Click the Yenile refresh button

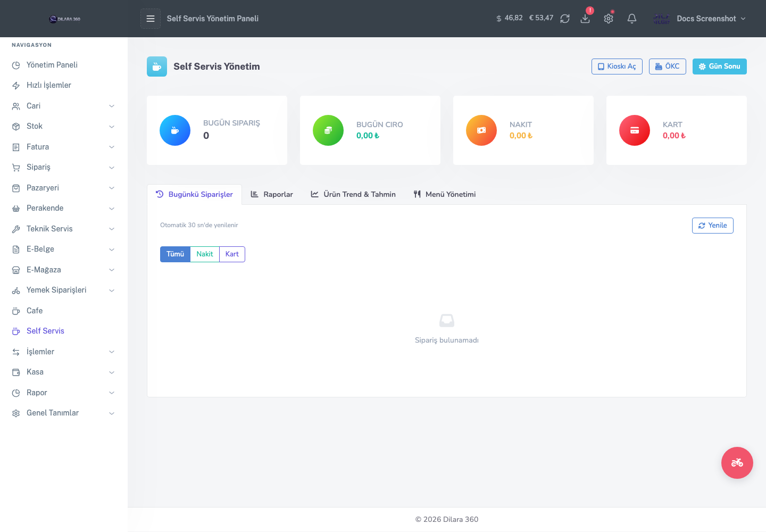click(x=713, y=226)
